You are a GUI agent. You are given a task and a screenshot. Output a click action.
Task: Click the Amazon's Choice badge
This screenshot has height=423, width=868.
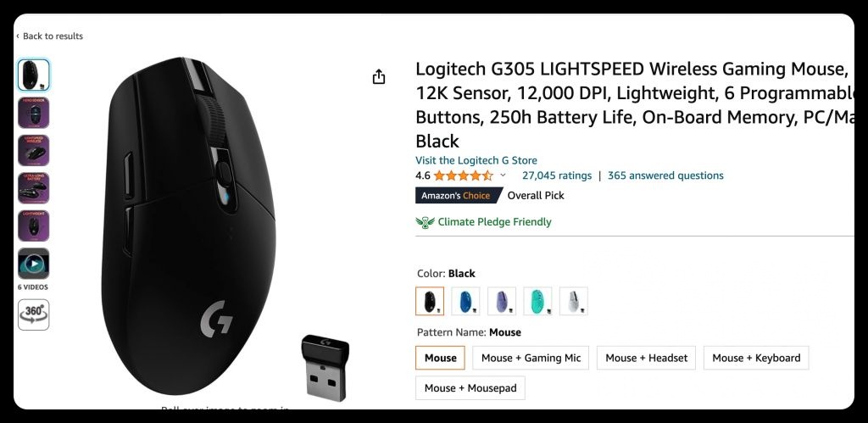[459, 196]
